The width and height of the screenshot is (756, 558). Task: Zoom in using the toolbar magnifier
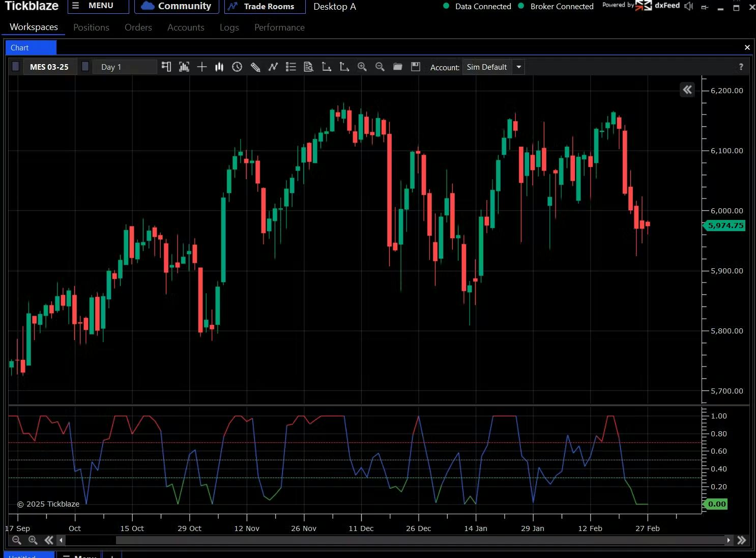click(x=362, y=67)
